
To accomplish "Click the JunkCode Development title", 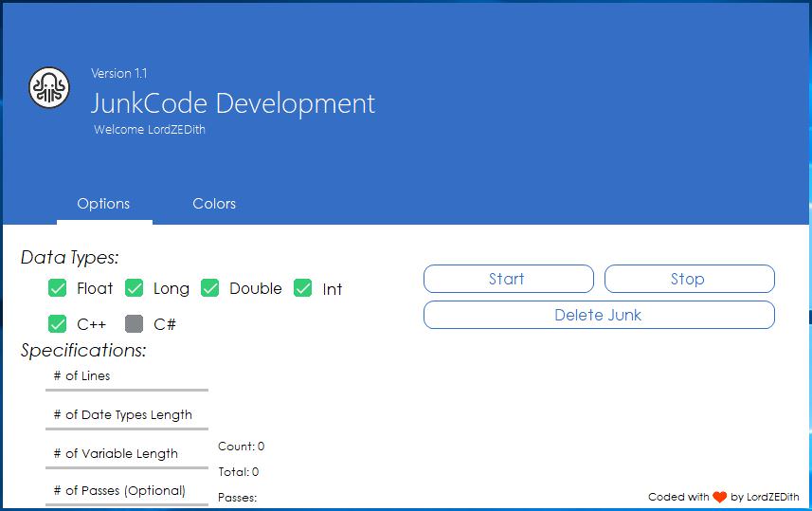I will pos(233,103).
